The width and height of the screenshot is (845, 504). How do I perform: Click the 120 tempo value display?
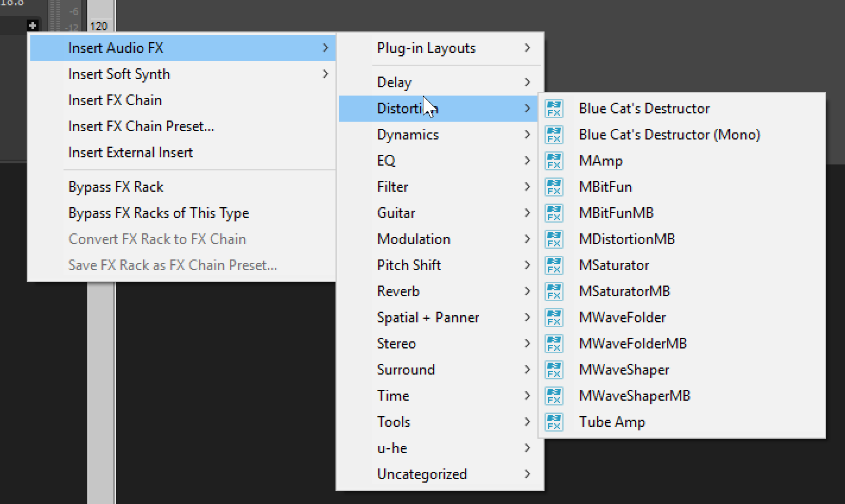tap(99, 25)
